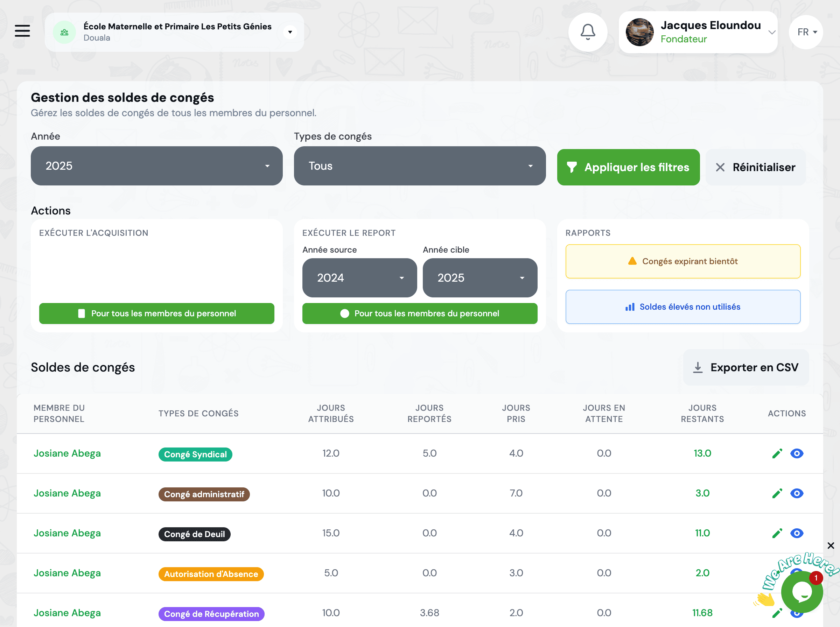
Task: Edit the Congé de Deuil row with pencil icon
Action: click(x=777, y=533)
